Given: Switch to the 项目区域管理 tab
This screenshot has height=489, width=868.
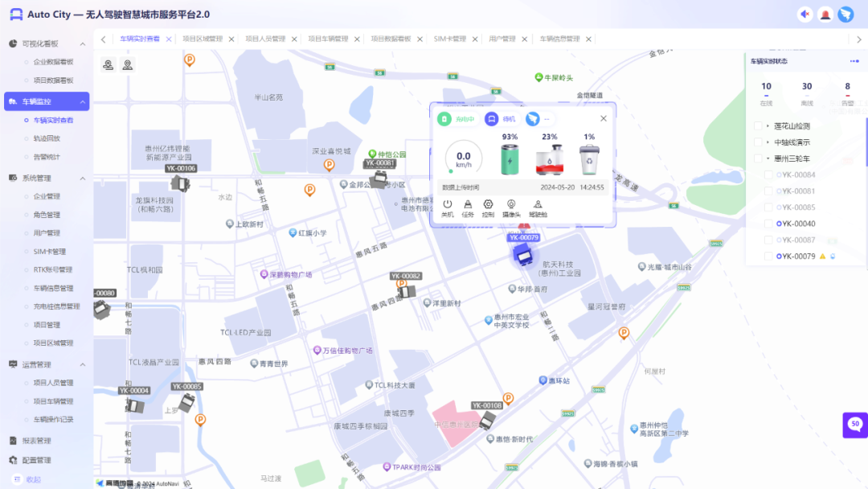Looking at the screenshot, I should coord(202,39).
